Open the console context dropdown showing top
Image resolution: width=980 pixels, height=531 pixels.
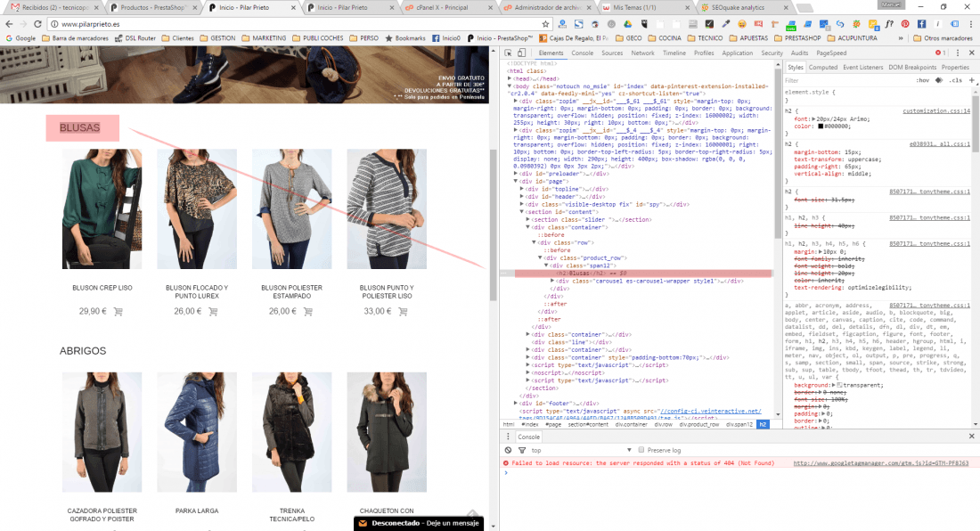pos(581,450)
